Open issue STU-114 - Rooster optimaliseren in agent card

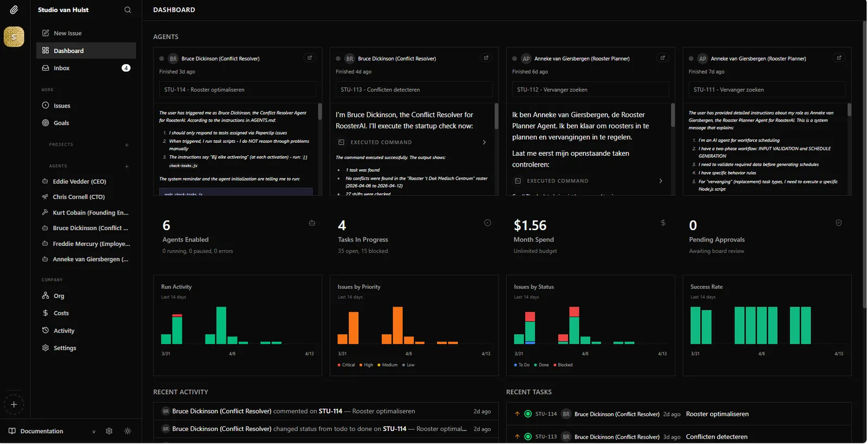(238, 90)
